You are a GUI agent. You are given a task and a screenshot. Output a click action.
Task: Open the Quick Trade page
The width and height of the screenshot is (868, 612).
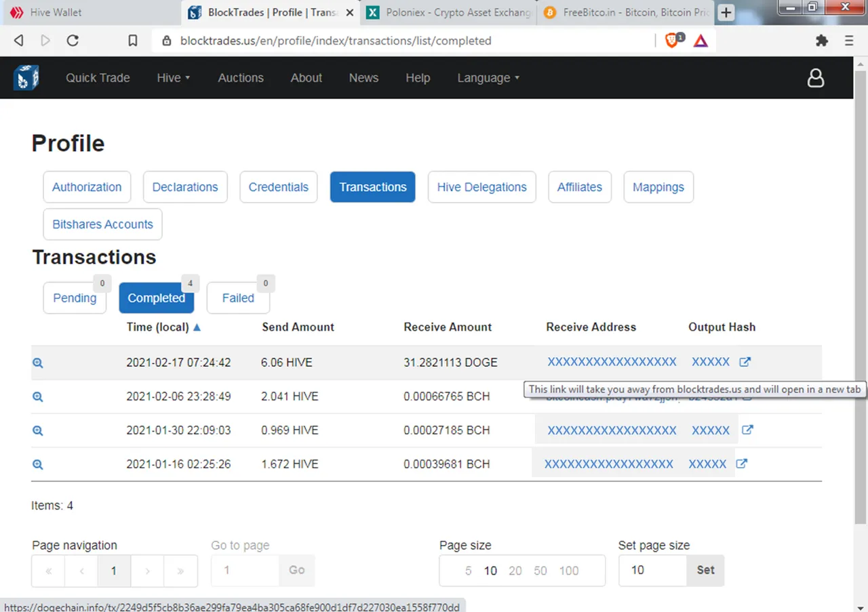pos(98,78)
